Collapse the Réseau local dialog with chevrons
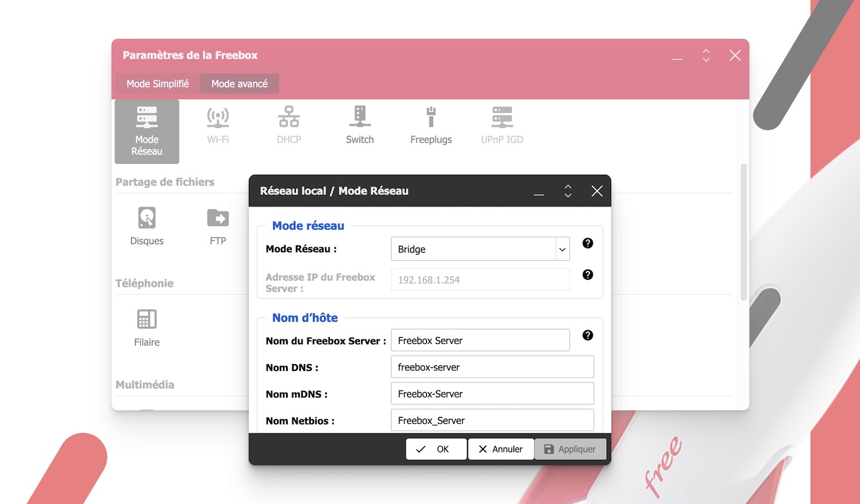 [x=568, y=191]
